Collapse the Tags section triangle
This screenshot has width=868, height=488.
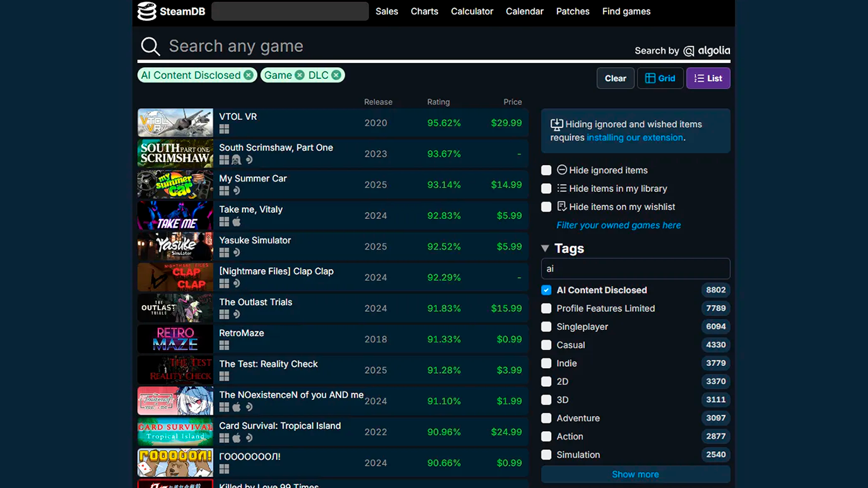pos(545,248)
